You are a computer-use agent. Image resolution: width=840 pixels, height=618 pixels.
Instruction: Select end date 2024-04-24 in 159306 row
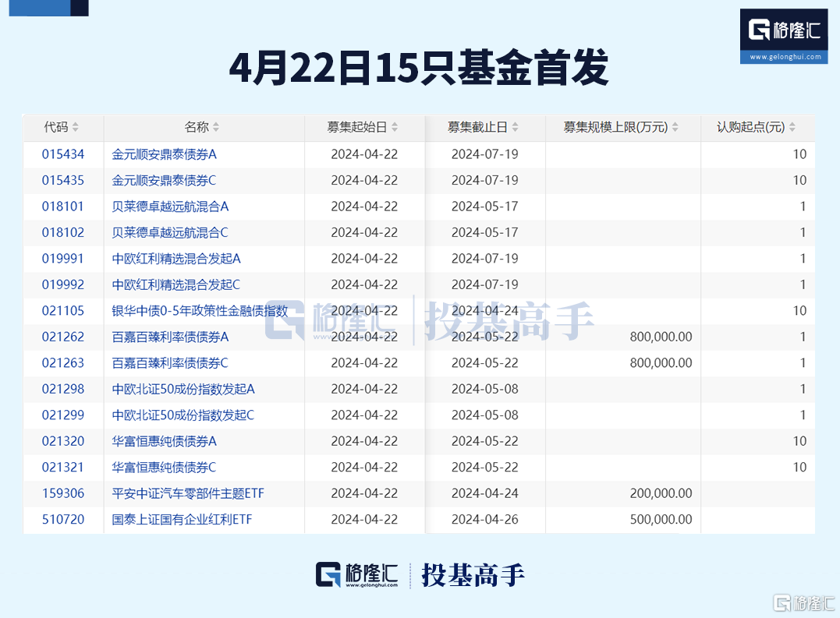[485, 493]
